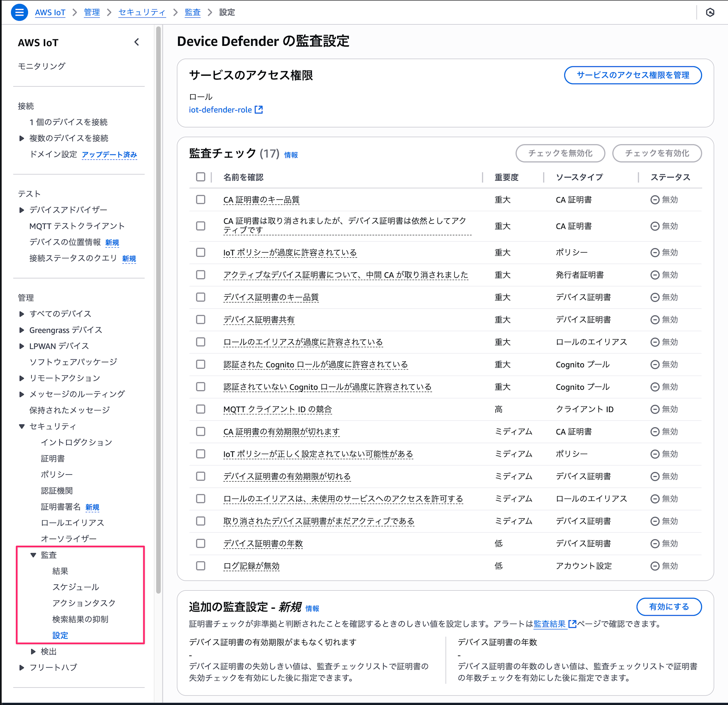Open external link icon next to iot-defender-role
The height and width of the screenshot is (705, 728).
(258, 110)
